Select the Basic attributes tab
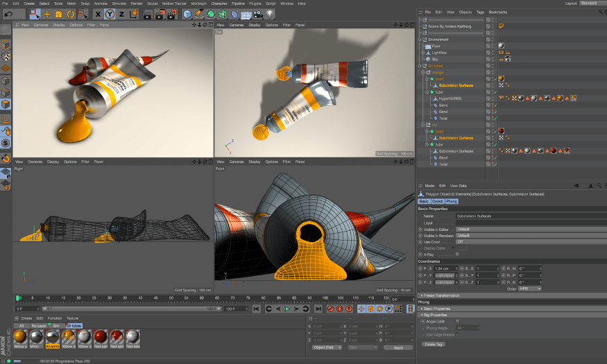Screen dimensions: 607x364 [424, 201]
